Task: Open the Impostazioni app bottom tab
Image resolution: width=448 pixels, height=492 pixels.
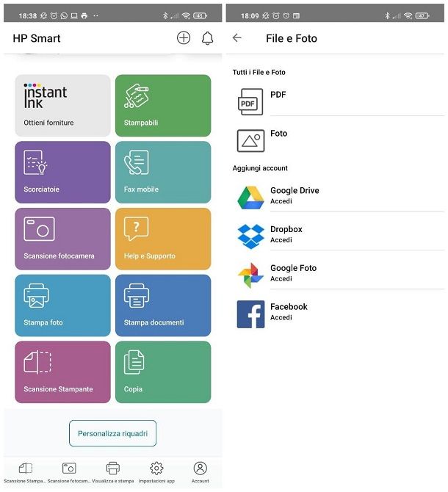Action: tap(156, 472)
